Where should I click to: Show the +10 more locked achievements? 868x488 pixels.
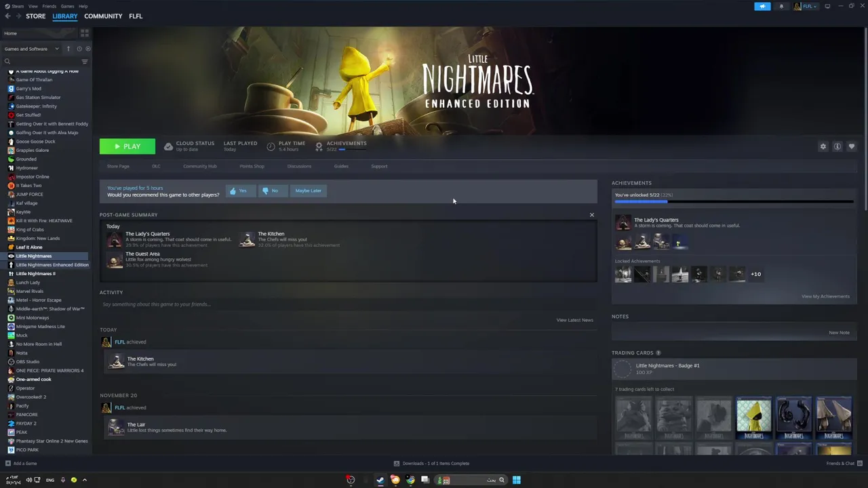(755, 274)
